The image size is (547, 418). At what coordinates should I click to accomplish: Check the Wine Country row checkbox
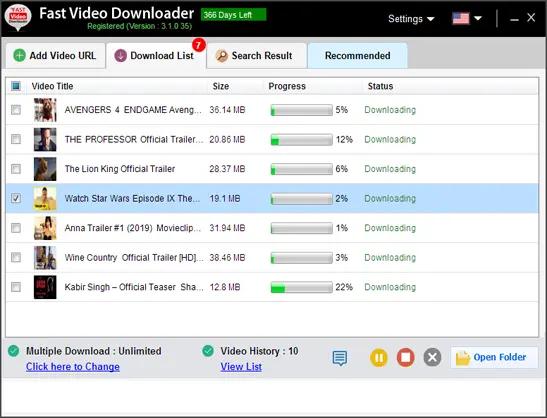point(16,257)
